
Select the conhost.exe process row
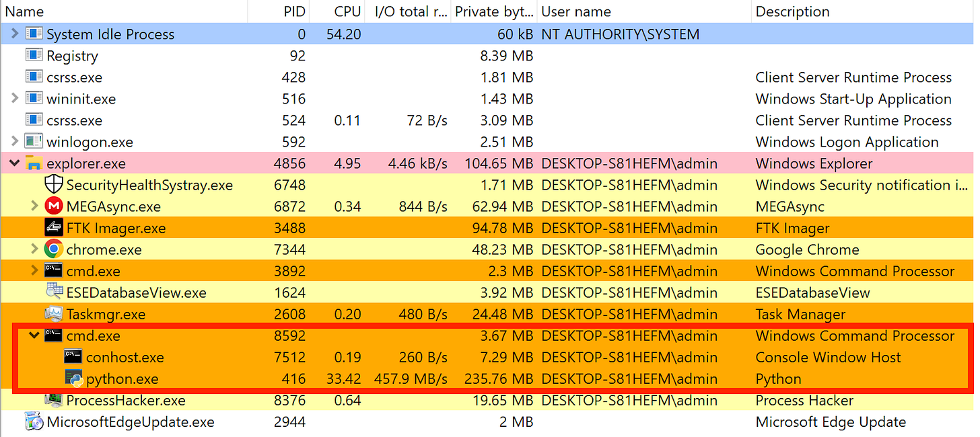pyautogui.click(x=490, y=357)
